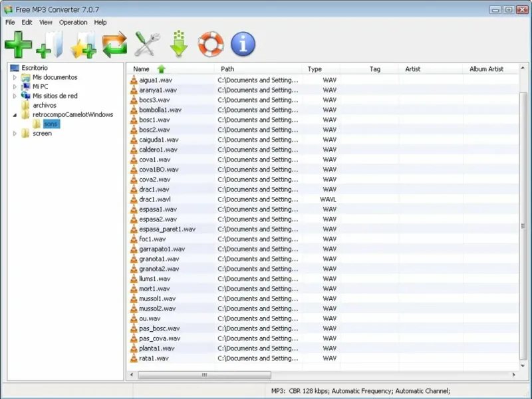The height and width of the screenshot is (399, 532).
Task: Click green sort arrow in Name header
Action: pyautogui.click(x=161, y=69)
